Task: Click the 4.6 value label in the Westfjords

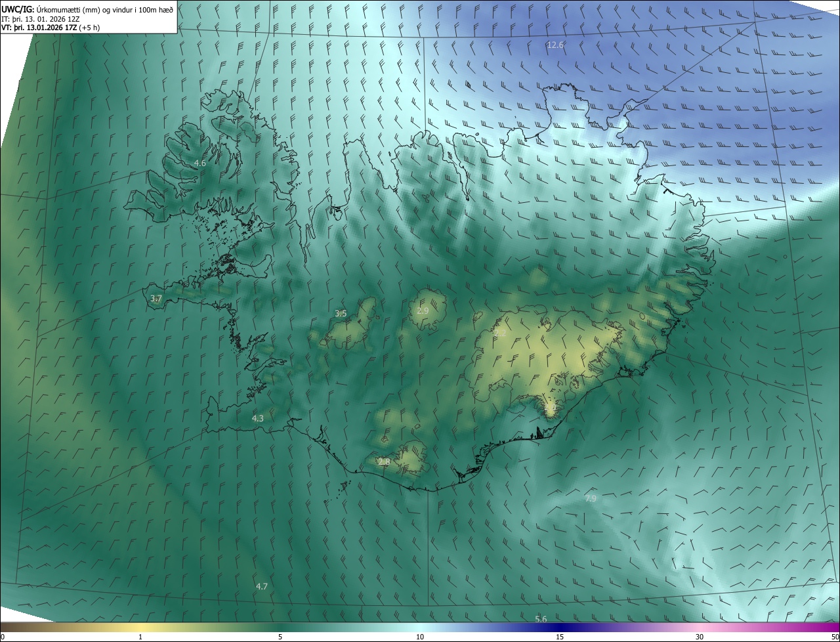Action: [199, 163]
